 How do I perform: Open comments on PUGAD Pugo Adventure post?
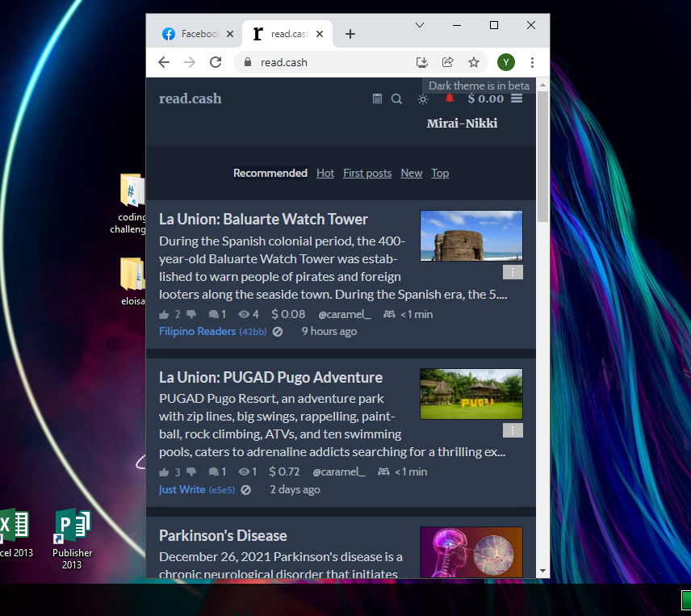(x=217, y=472)
